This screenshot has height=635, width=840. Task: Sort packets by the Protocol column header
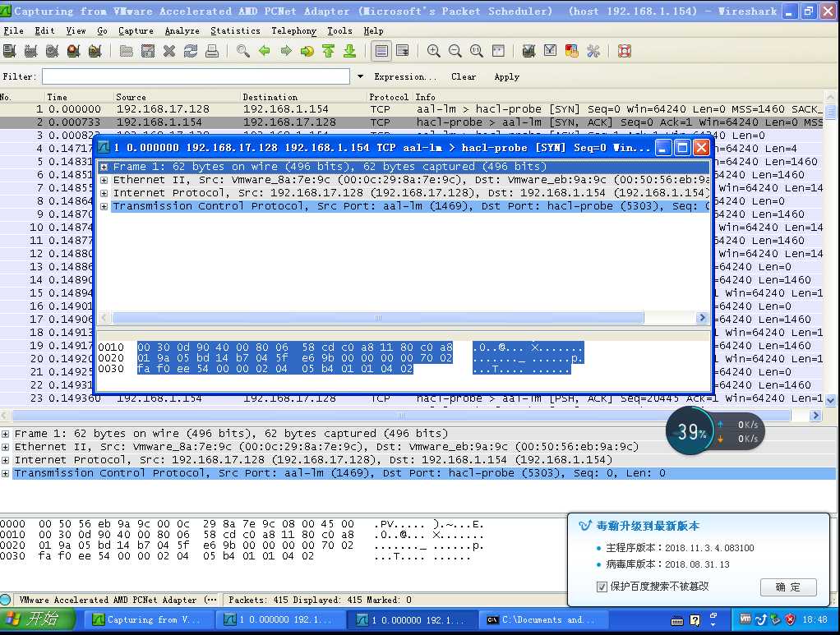pyautogui.click(x=389, y=97)
